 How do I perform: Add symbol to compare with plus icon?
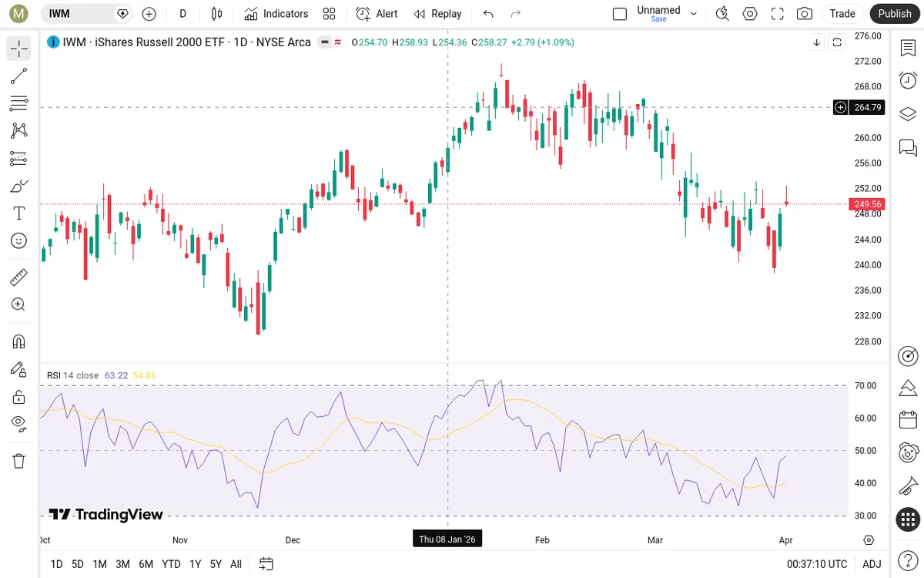coord(149,14)
